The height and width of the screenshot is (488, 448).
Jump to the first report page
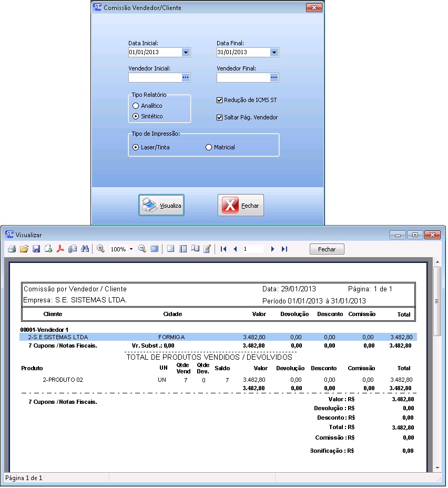pos(223,249)
